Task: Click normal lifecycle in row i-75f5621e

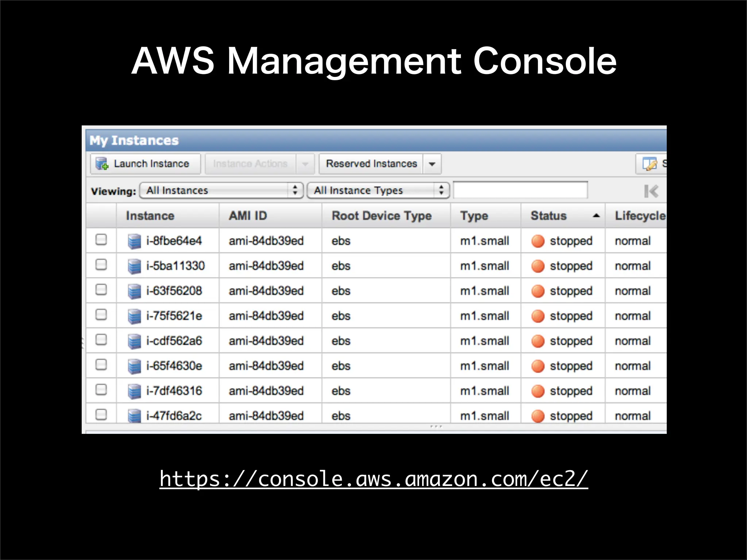Action: tap(633, 316)
